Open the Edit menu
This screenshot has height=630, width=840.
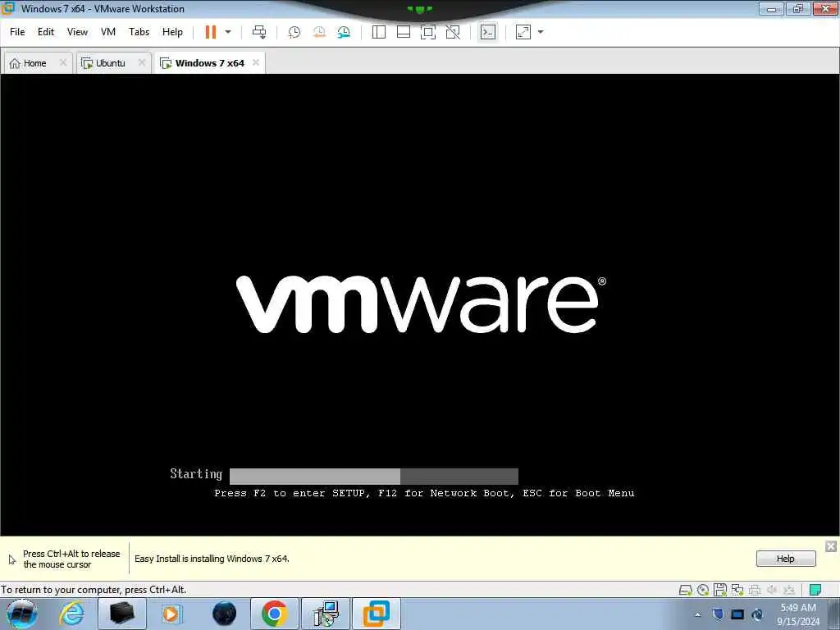pyautogui.click(x=46, y=32)
